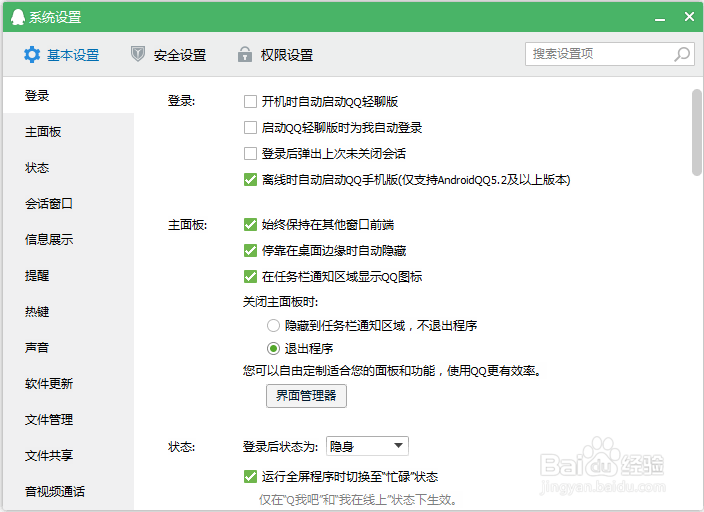Click the 关闭主面板时: label
The width and height of the screenshot is (704, 512).
[x=281, y=302]
